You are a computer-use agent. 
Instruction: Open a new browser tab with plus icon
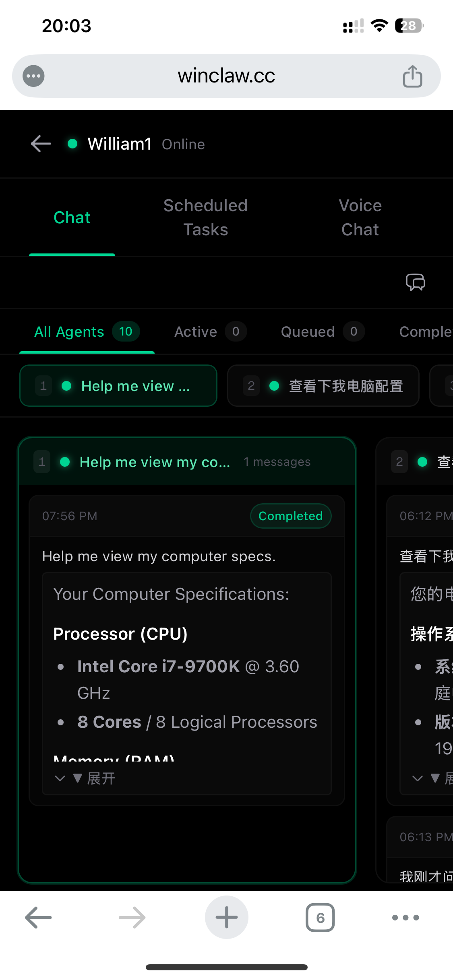pyautogui.click(x=226, y=917)
